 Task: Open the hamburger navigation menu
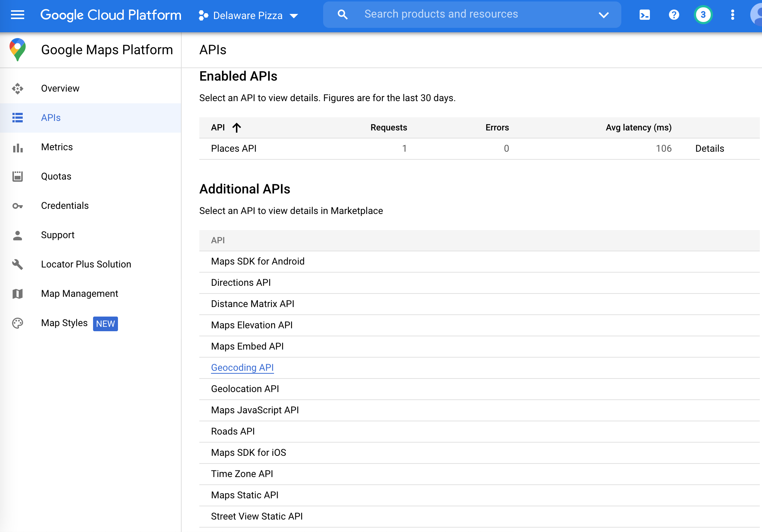18,15
